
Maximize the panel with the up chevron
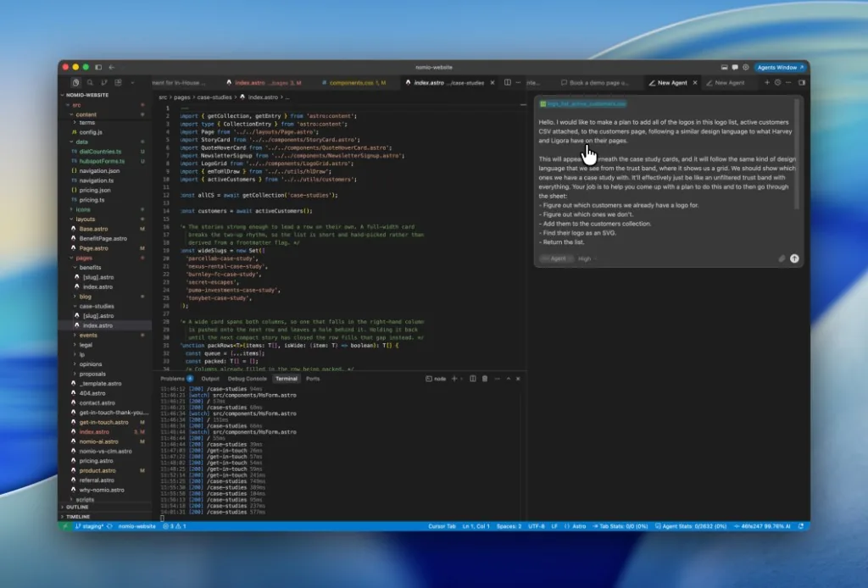(x=509, y=379)
